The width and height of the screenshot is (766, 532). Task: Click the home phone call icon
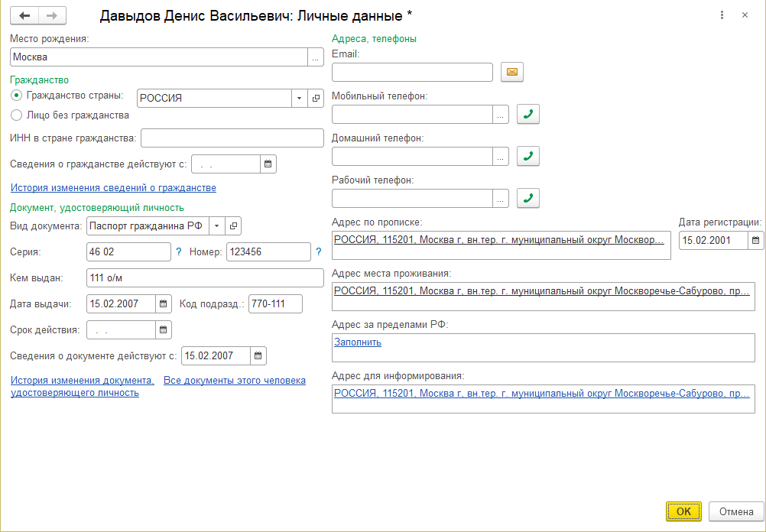pos(528,157)
